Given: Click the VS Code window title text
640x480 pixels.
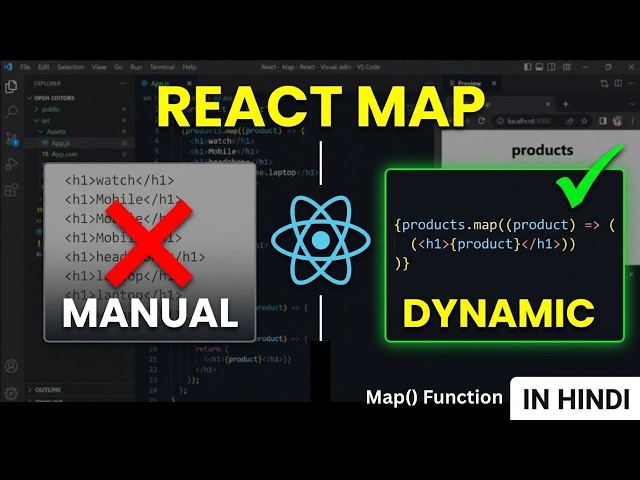Looking at the screenshot, I should click(x=321, y=67).
